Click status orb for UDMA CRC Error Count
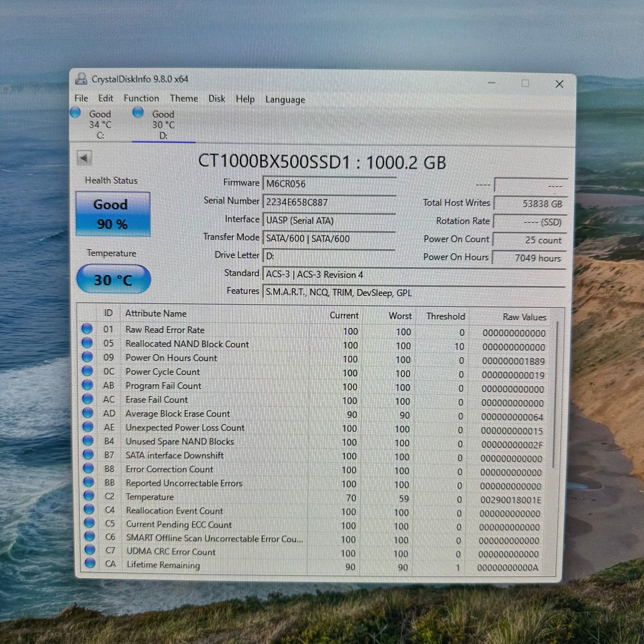This screenshot has width=644, height=644. [x=90, y=550]
